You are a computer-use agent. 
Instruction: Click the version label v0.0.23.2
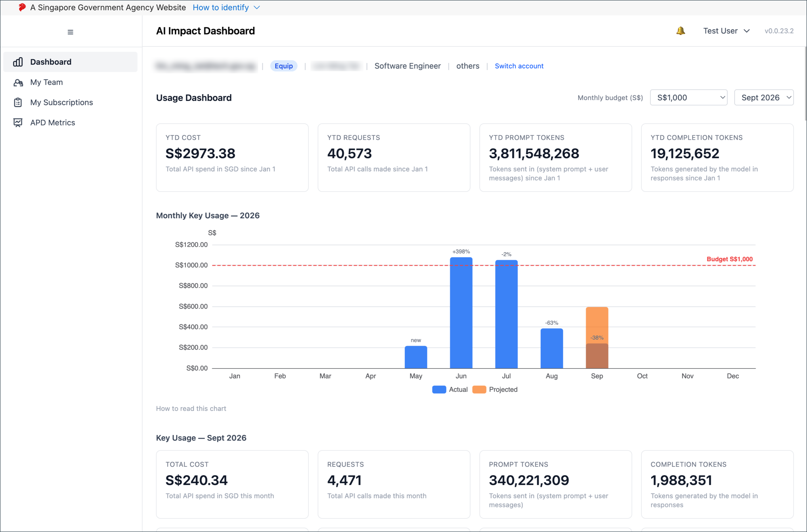pos(779,31)
